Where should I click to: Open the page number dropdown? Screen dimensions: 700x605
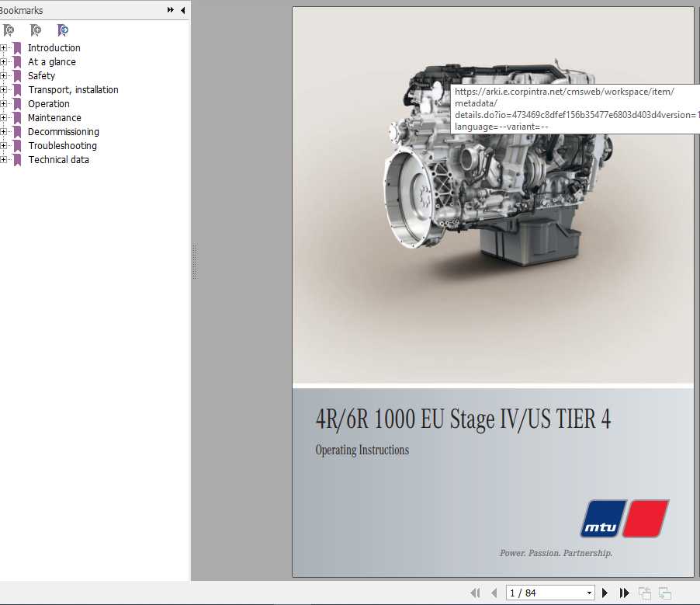click(587, 593)
